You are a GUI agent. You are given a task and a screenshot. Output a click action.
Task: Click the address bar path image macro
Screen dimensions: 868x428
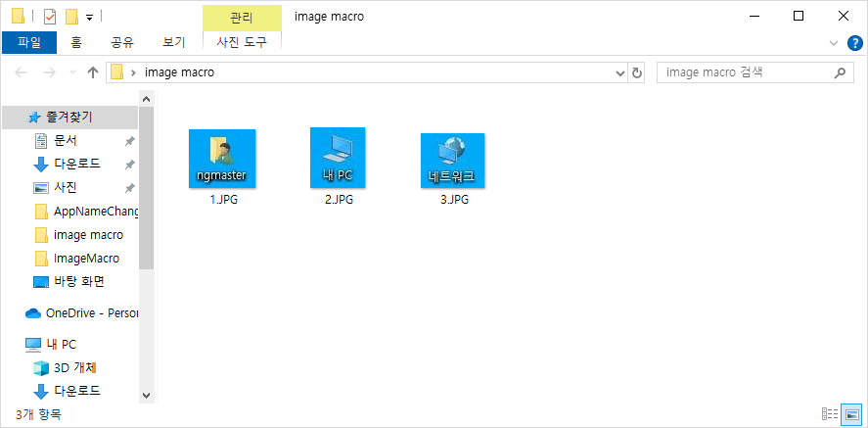coord(179,71)
